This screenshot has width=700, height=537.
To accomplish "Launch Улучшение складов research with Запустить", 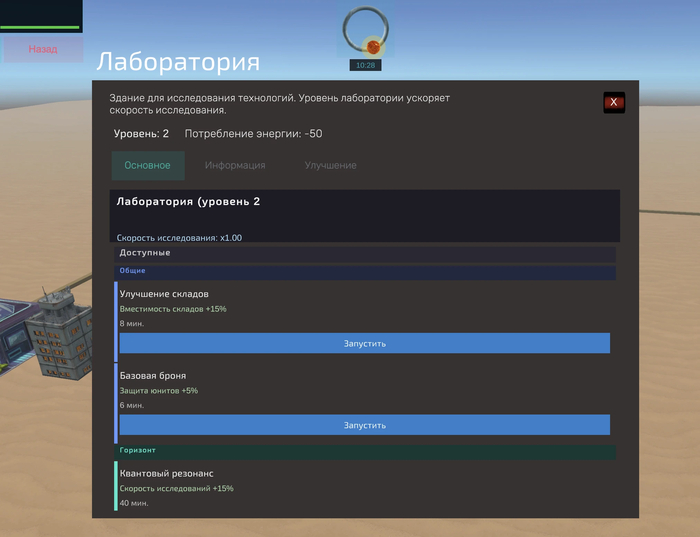I will click(x=365, y=343).
